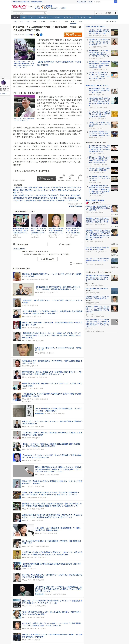Select the みんなの意見 navigation tab
Viewport: 129px width, 644px height.
(69, 17)
